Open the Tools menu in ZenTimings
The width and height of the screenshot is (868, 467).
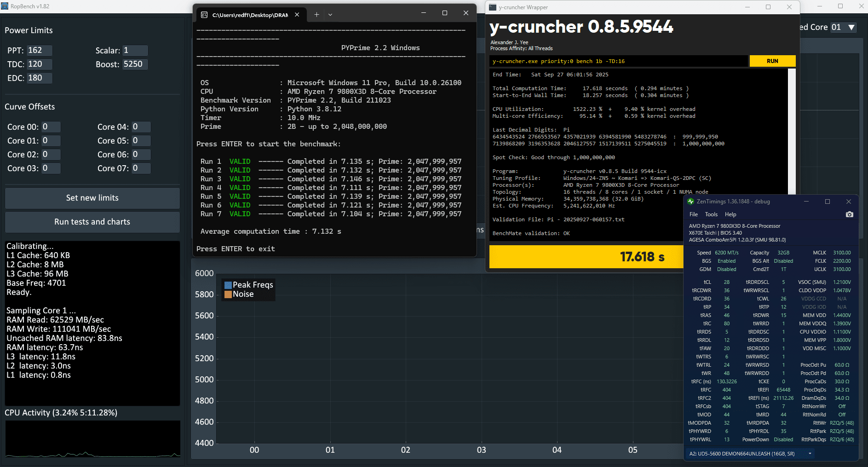[711, 214]
